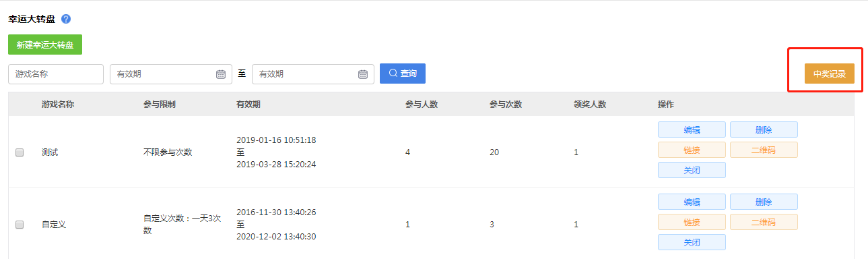Image resolution: width=868 pixels, height=259 pixels.
Task: Edit the 自定义 game with 编辑
Action: (692, 202)
